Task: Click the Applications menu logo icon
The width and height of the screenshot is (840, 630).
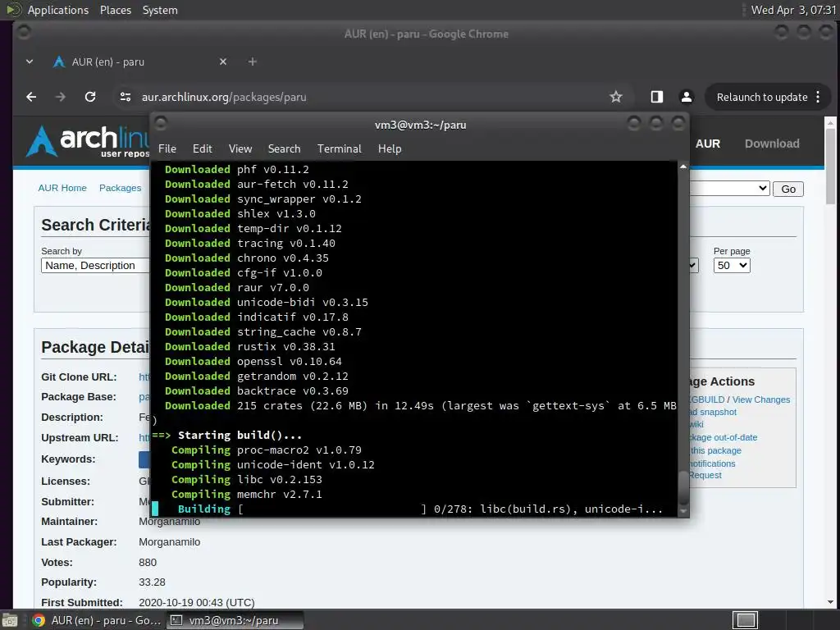Action: 13,10
